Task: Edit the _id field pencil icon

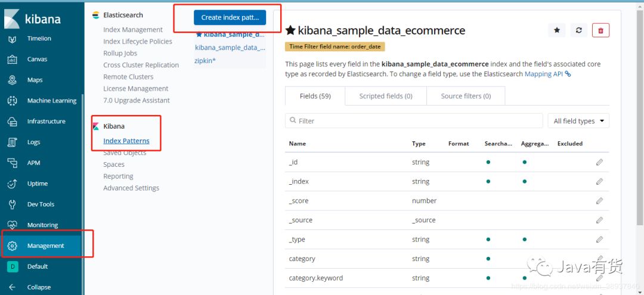Action: (x=600, y=162)
